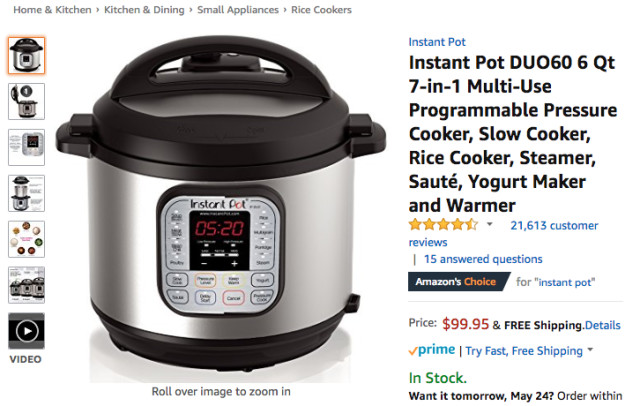Viewport: 640px width, 406px height.
Task: Click the star rating icons
Action: click(443, 224)
